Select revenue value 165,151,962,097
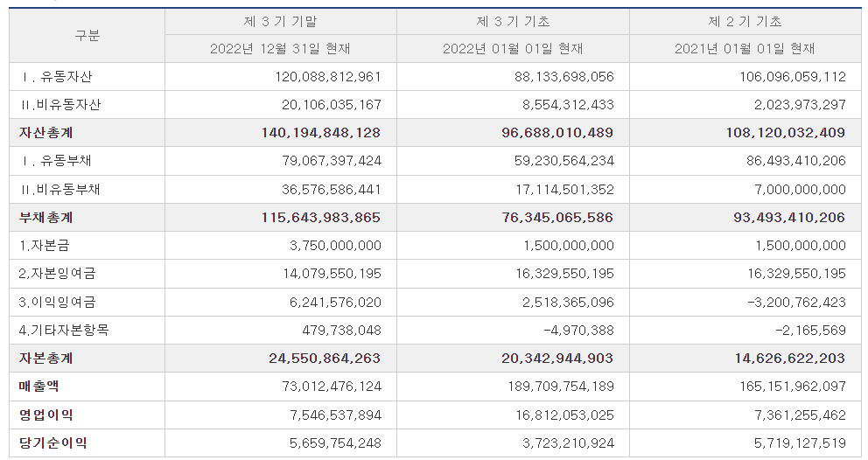Viewport: 868px width, 460px height. click(x=793, y=387)
